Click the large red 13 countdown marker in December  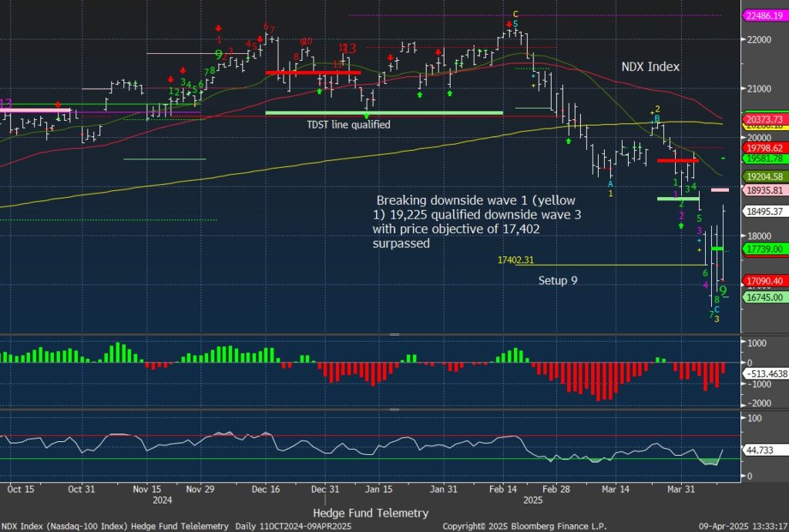349,49
